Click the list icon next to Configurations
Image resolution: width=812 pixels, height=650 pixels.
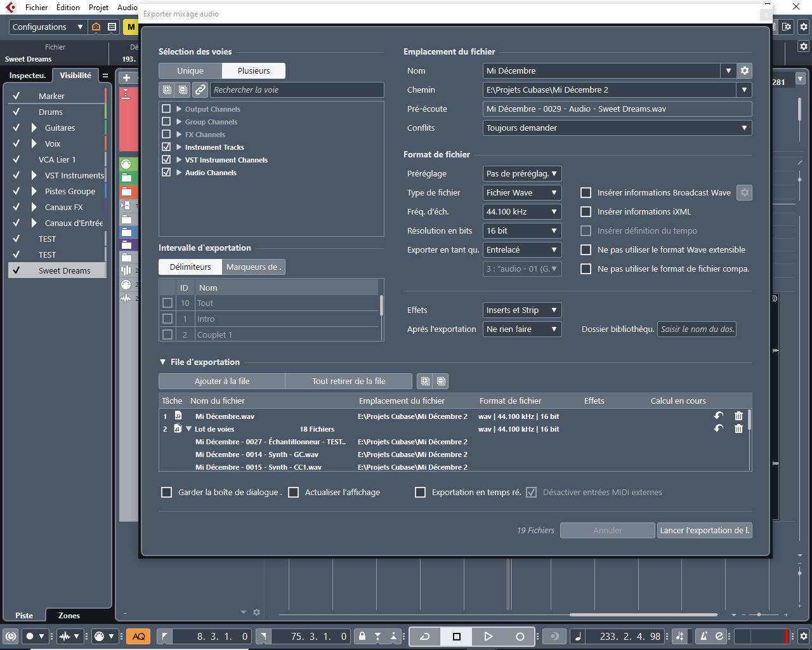click(112, 27)
